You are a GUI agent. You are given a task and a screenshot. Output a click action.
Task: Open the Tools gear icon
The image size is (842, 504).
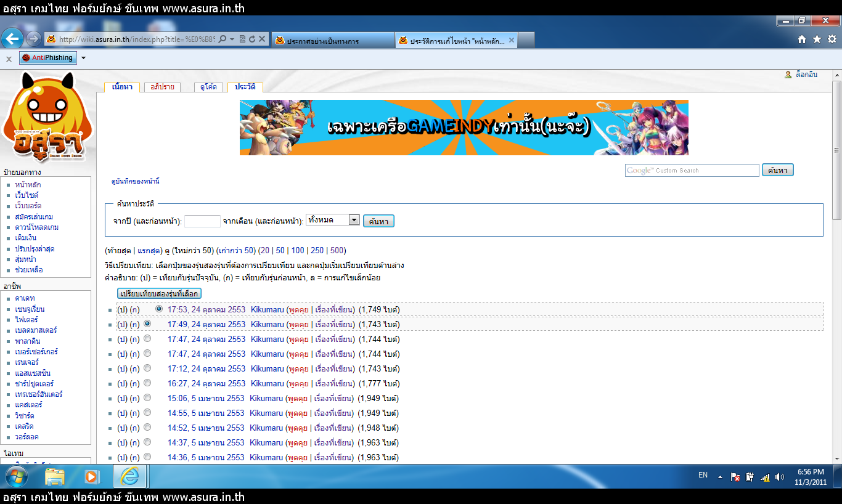[832, 39]
